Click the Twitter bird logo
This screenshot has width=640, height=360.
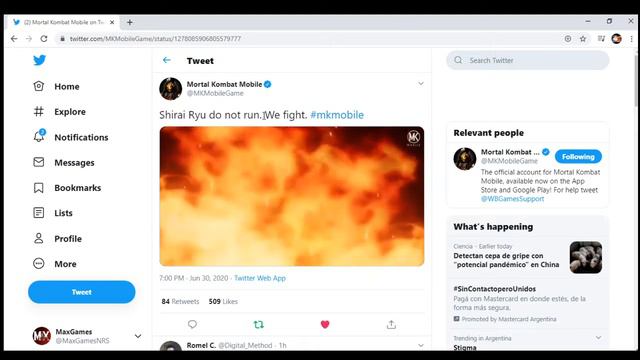pyautogui.click(x=40, y=60)
